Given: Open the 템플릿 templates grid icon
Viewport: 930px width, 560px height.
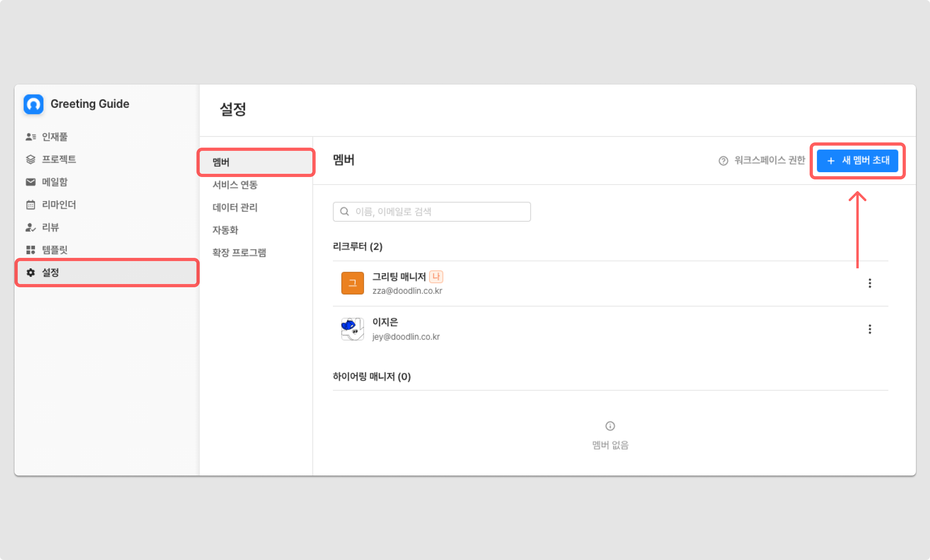Looking at the screenshot, I should pos(31,250).
